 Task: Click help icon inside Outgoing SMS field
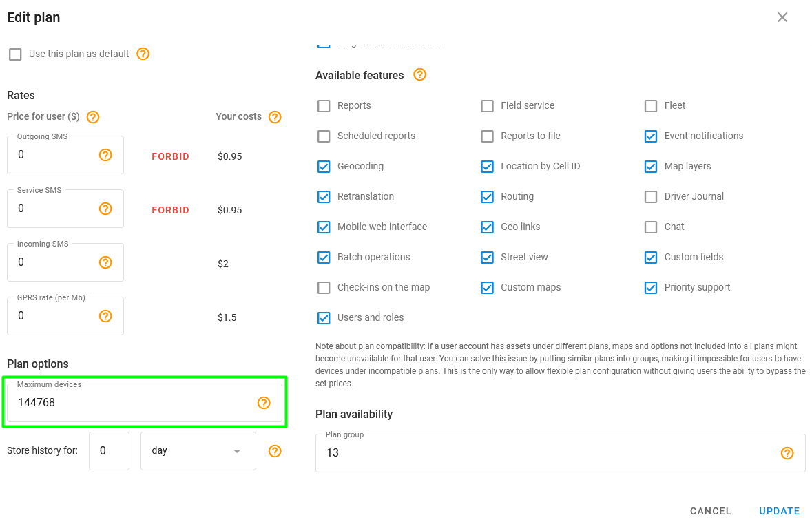click(105, 155)
